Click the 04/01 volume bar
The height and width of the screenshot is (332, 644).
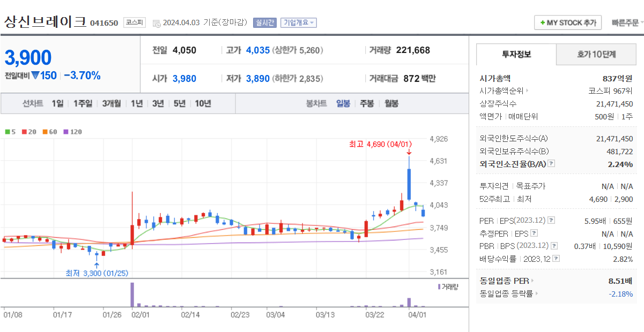coord(409,303)
